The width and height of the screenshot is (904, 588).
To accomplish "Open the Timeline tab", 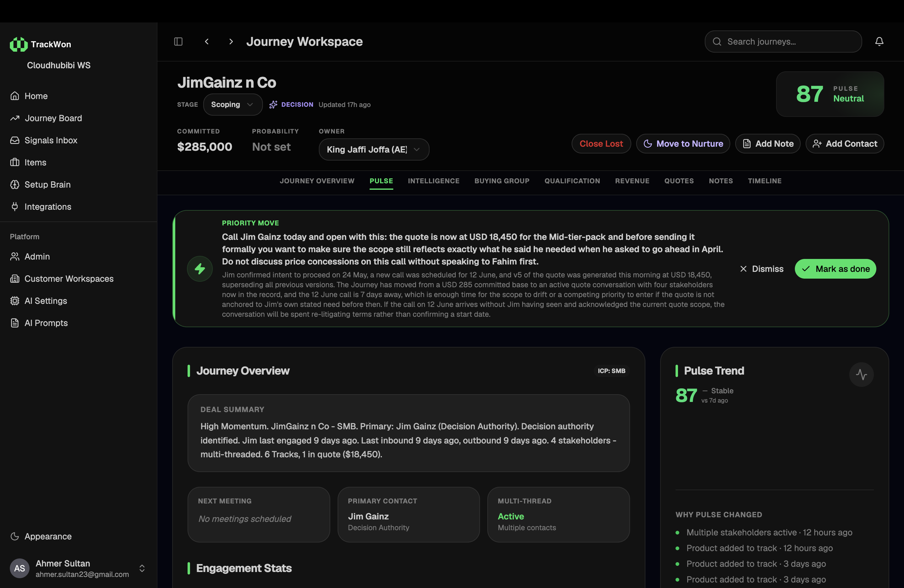I will (765, 181).
